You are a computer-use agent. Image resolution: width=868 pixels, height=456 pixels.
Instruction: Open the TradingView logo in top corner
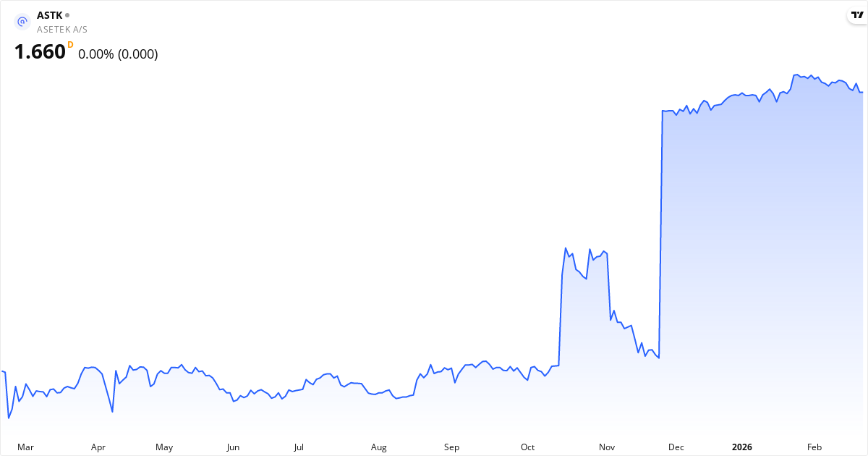[857, 15]
